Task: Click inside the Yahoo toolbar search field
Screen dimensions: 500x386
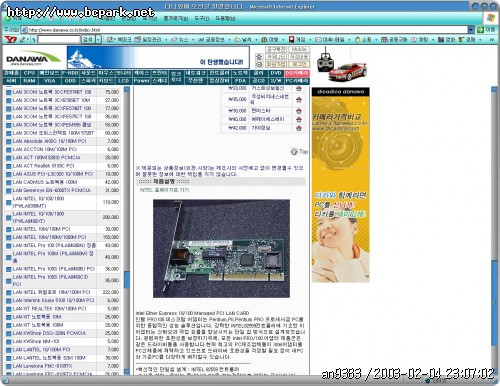Action: pyautogui.click(x=59, y=40)
